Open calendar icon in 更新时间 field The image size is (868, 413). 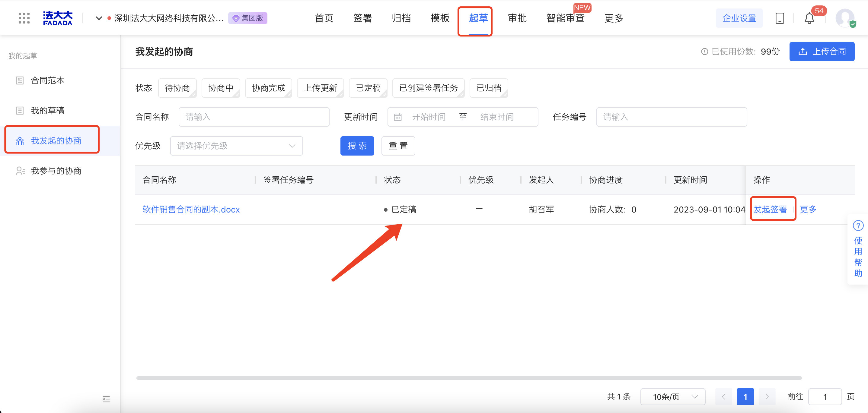coord(397,117)
